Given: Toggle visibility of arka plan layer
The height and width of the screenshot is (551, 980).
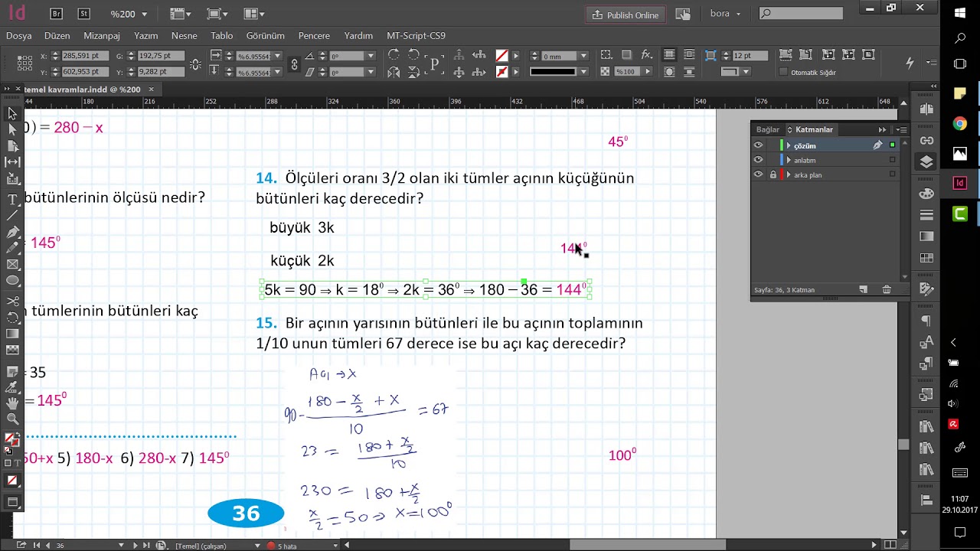Looking at the screenshot, I should point(758,174).
